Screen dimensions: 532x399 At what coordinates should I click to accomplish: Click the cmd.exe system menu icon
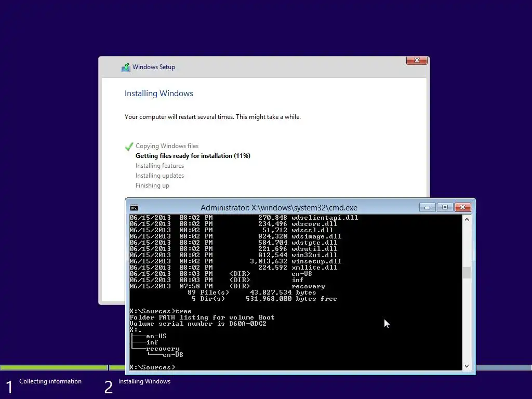[x=134, y=208]
